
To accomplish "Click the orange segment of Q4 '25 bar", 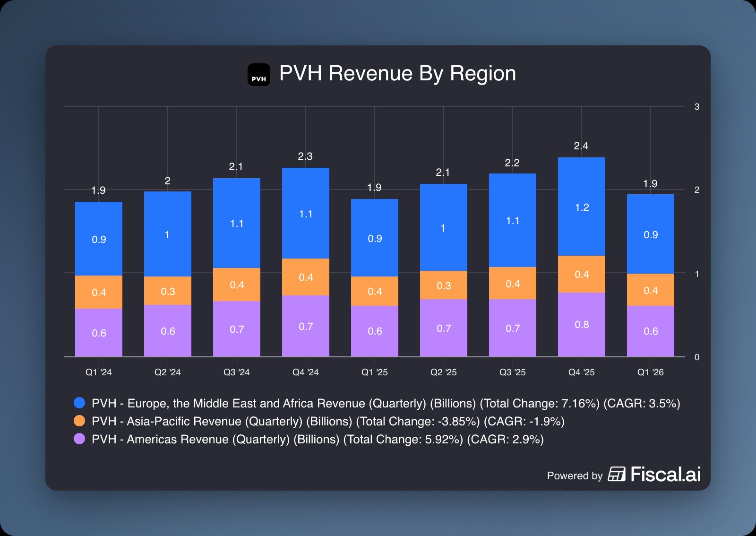I will (x=582, y=274).
